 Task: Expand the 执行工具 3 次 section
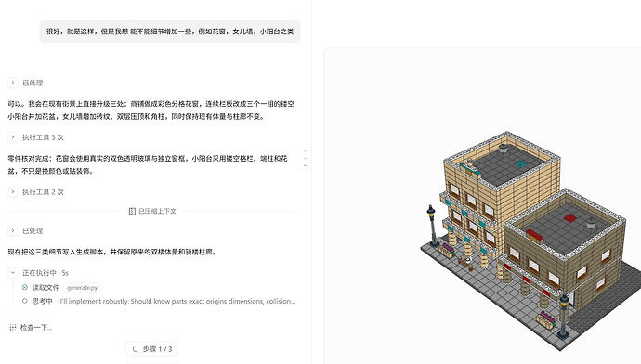(x=13, y=137)
